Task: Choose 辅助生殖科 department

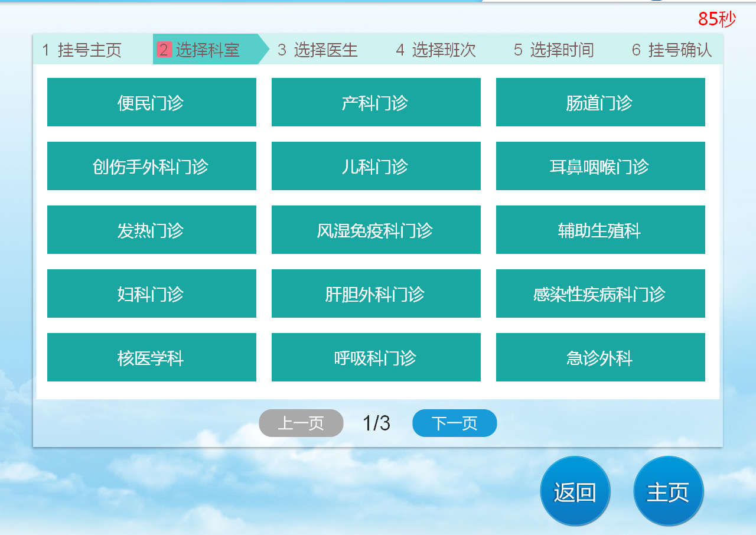Action: pos(600,230)
